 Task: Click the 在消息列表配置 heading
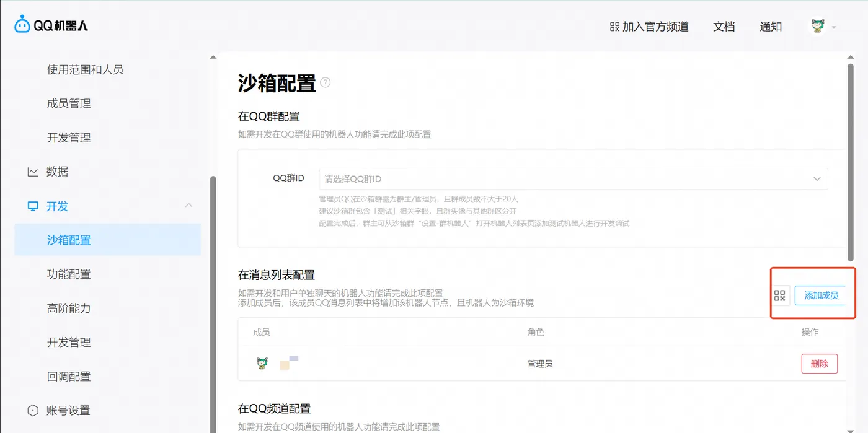pyautogui.click(x=277, y=274)
